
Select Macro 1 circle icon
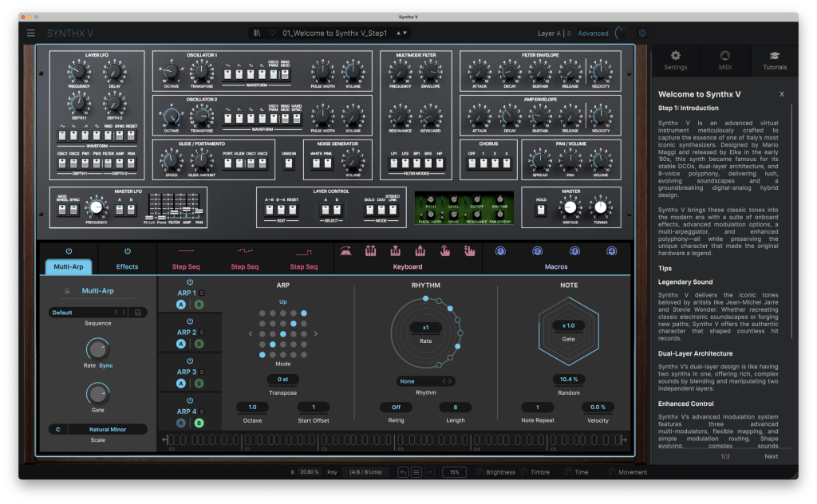tap(500, 251)
